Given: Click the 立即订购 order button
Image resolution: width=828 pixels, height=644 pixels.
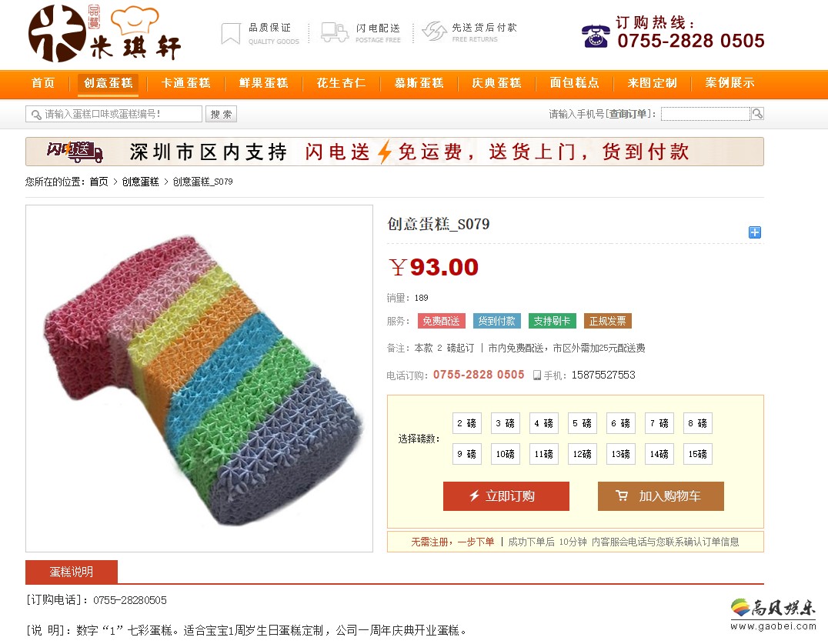Looking at the screenshot, I should click(x=506, y=496).
